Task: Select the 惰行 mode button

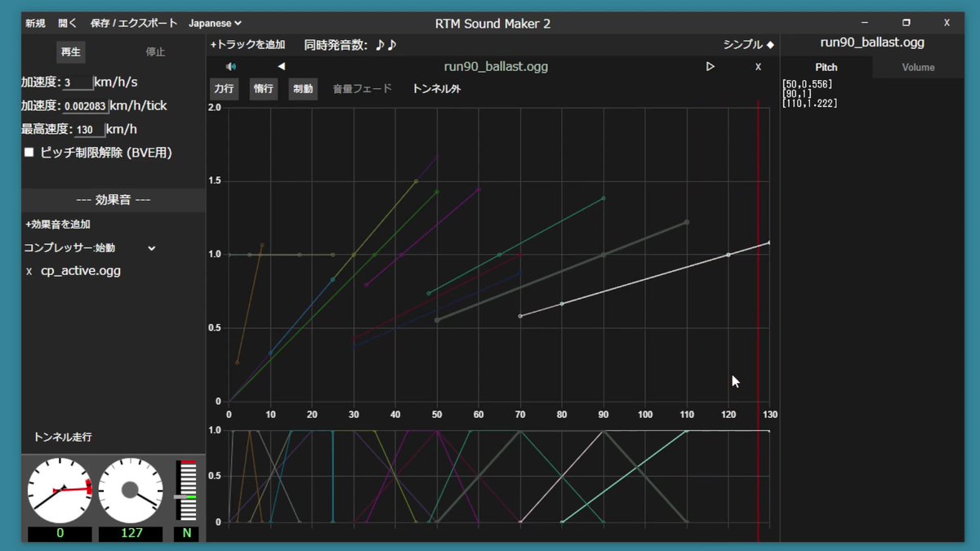Action: pos(263,89)
